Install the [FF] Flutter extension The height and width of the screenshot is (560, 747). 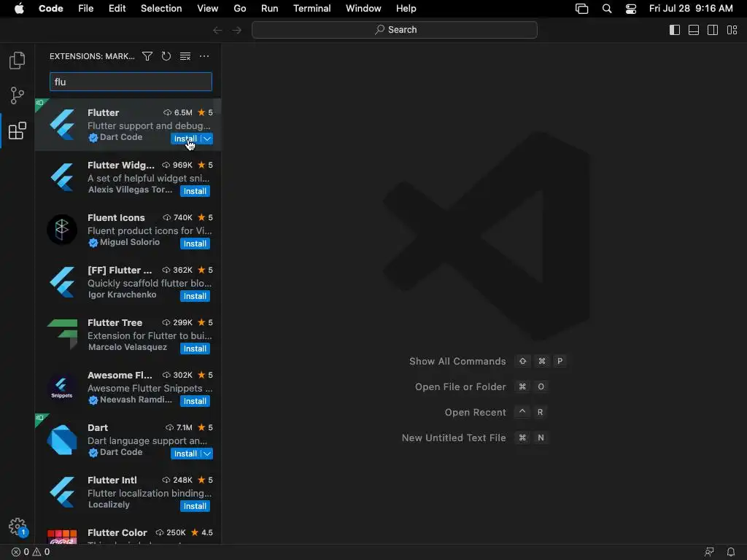[x=195, y=296]
